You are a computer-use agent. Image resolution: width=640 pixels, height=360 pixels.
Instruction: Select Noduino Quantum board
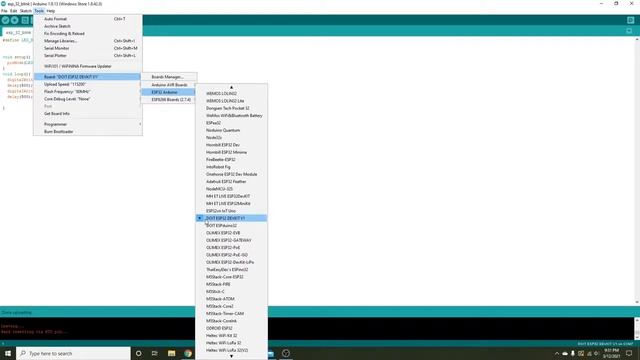(x=231, y=130)
